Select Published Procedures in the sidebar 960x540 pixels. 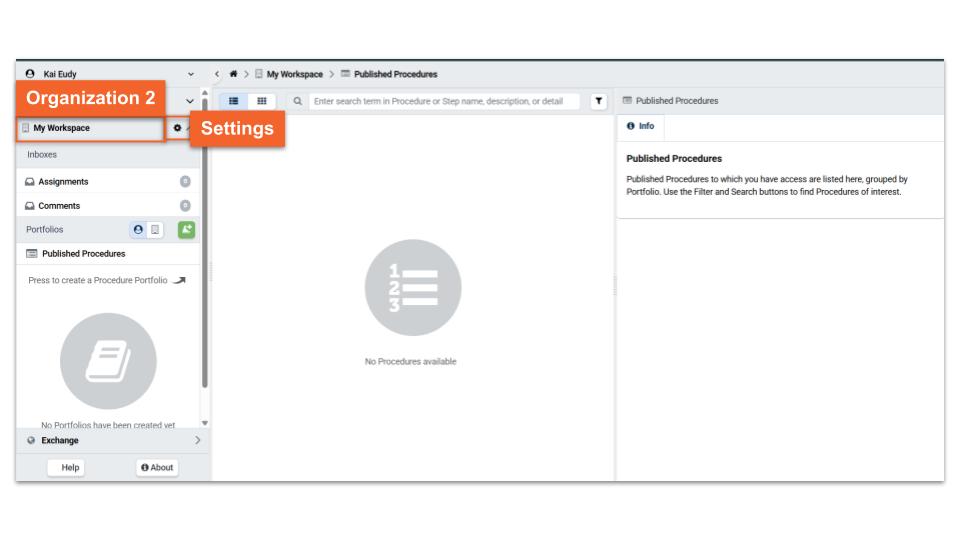(107, 253)
